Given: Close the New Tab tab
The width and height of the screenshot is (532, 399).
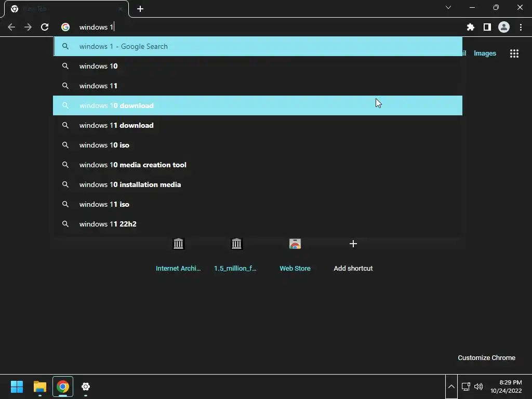Looking at the screenshot, I should 121,9.
